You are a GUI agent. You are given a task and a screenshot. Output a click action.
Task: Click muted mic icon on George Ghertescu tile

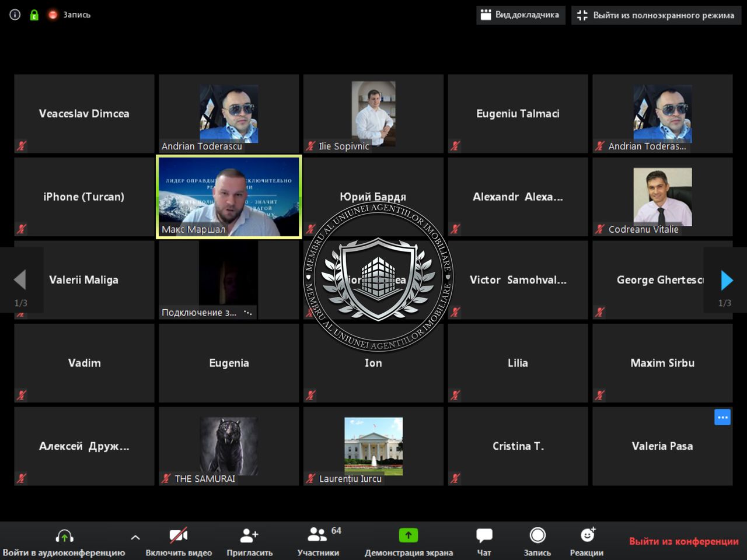point(599,312)
